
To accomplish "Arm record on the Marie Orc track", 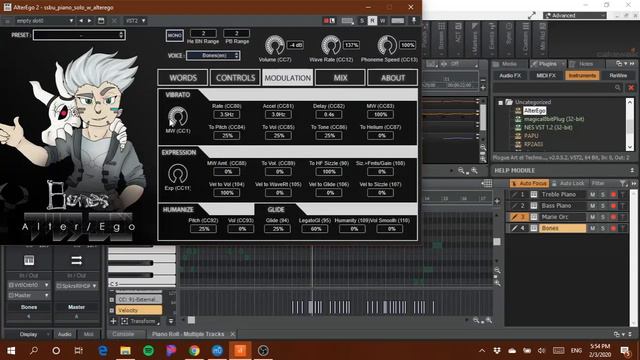I will [613, 217].
